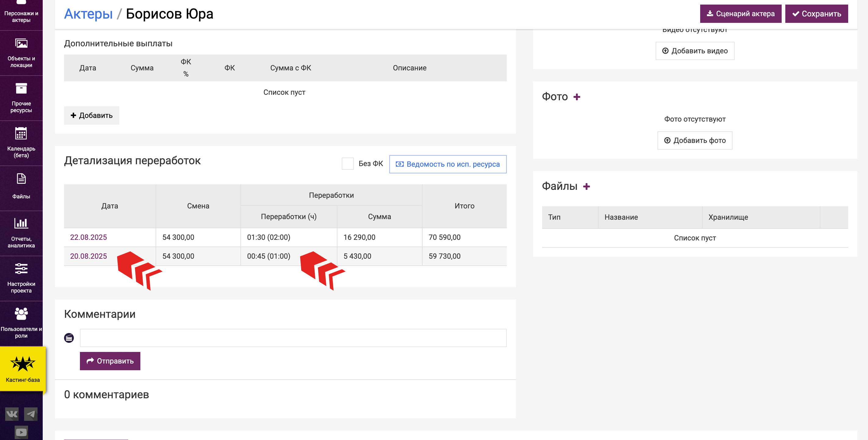The width and height of the screenshot is (868, 440).
Task: Click the VK social icon
Action: (12, 414)
